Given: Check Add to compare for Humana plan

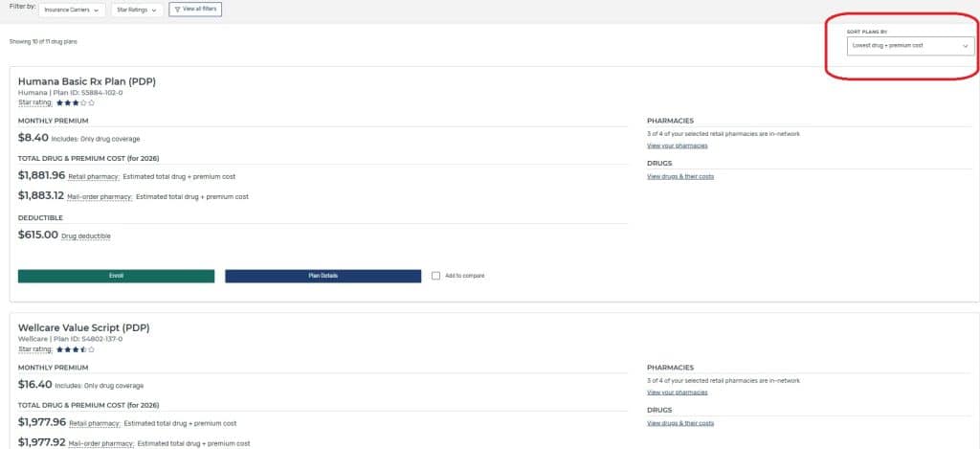Looking at the screenshot, I should point(436,276).
